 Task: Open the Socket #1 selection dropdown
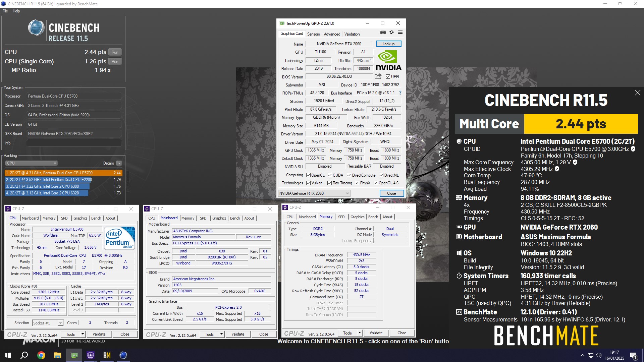pos(48,323)
